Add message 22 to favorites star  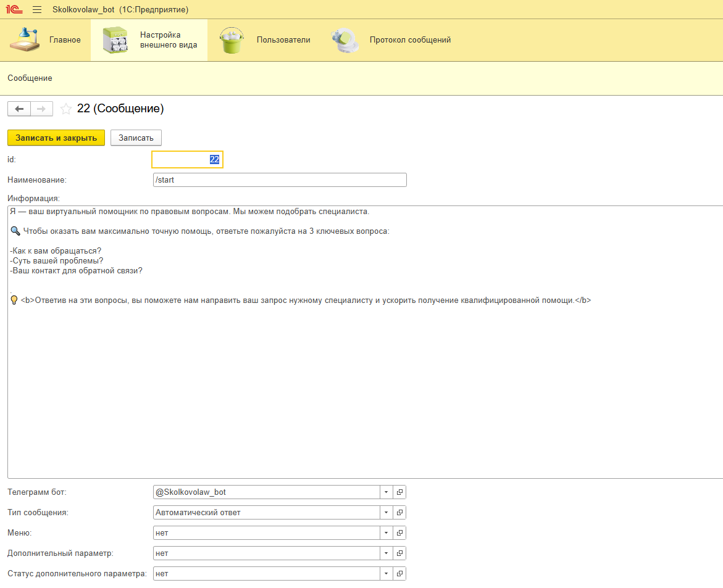(x=66, y=109)
